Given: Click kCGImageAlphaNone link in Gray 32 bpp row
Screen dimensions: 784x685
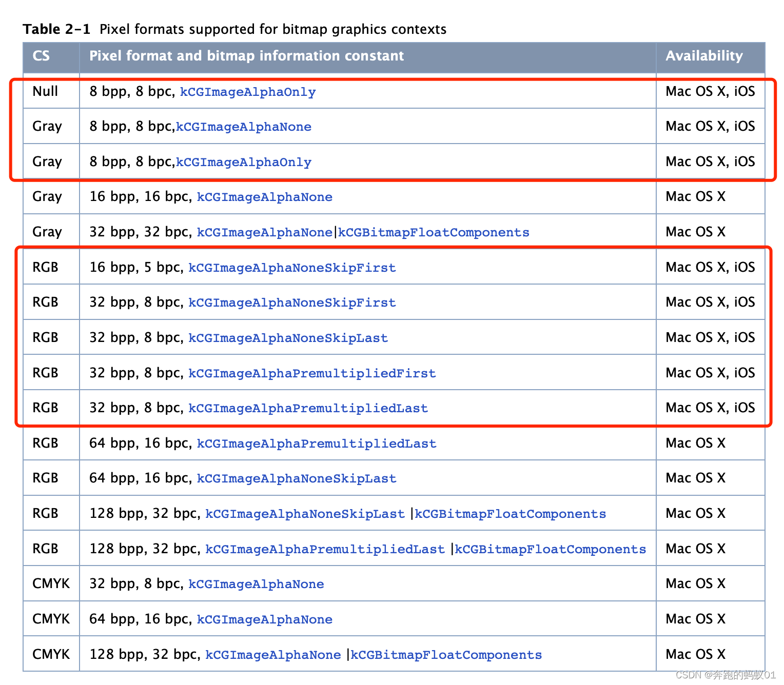Looking at the screenshot, I should (265, 233).
